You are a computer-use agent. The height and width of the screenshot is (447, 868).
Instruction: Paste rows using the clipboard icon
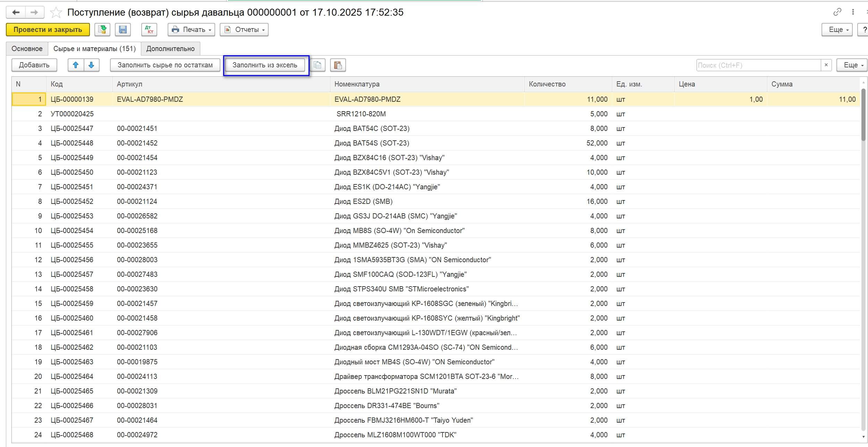point(338,65)
